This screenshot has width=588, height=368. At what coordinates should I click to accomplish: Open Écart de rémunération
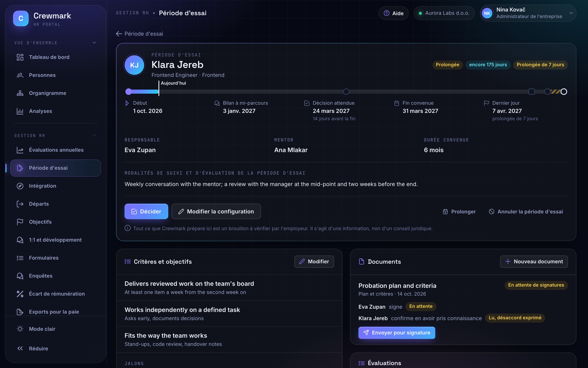pos(55,294)
